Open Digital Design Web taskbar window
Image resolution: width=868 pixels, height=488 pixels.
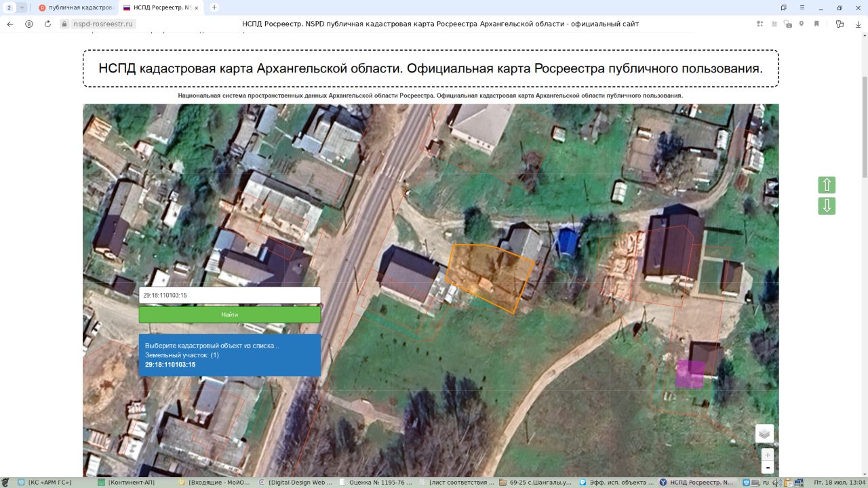point(295,483)
